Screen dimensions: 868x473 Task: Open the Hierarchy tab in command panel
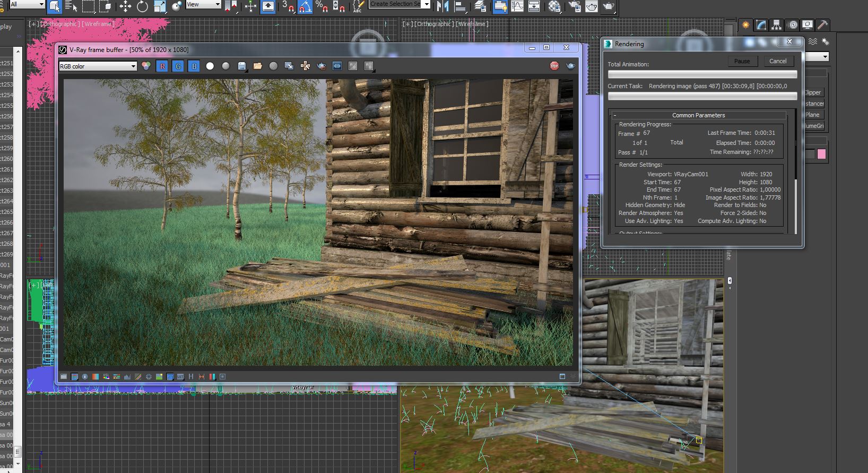tap(777, 24)
